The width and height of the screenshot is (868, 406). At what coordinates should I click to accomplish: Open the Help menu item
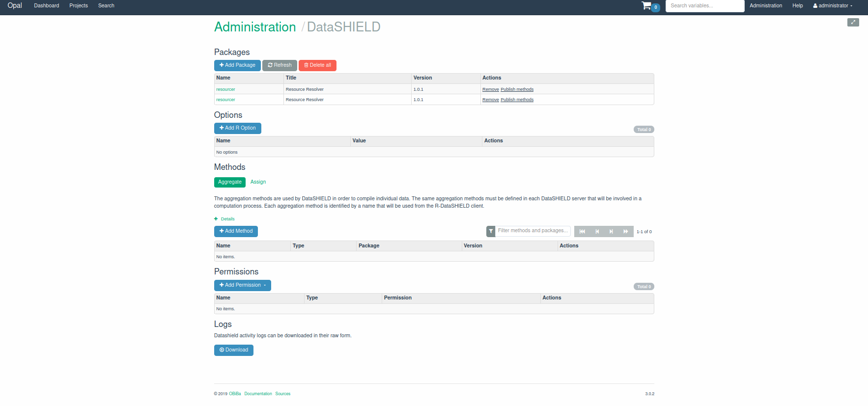tap(798, 6)
